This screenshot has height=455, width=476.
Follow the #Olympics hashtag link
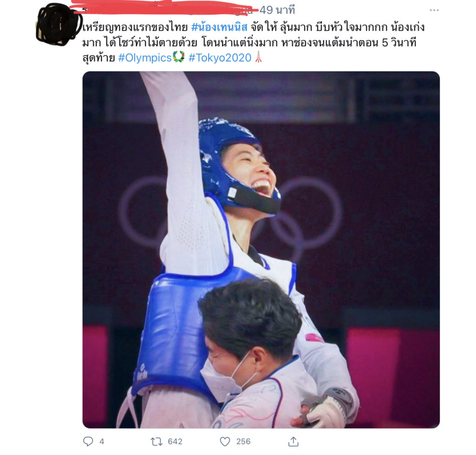point(145,58)
